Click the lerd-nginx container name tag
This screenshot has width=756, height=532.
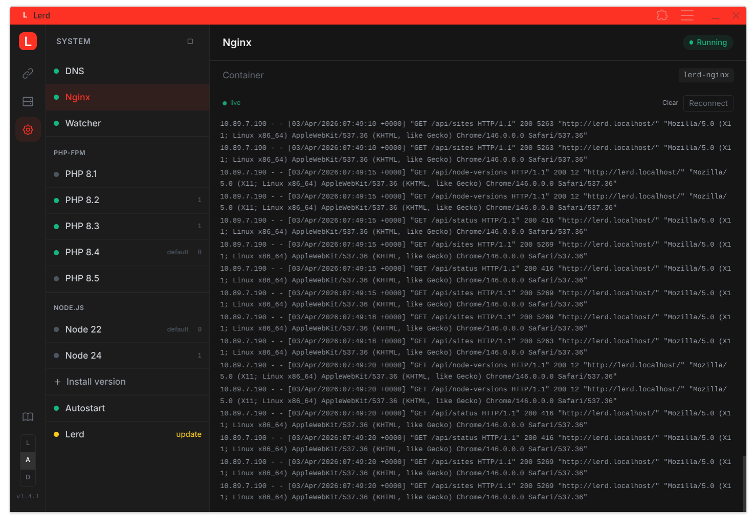(x=706, y=75)
